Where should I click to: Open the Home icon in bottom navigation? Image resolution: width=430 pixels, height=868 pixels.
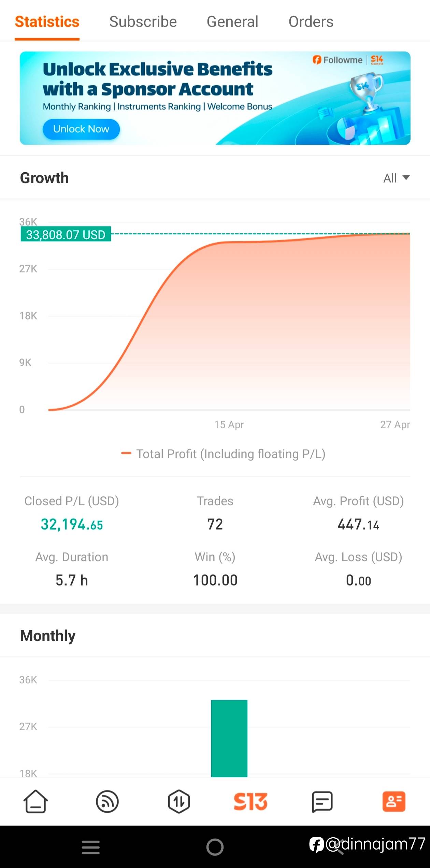[35, 801]
